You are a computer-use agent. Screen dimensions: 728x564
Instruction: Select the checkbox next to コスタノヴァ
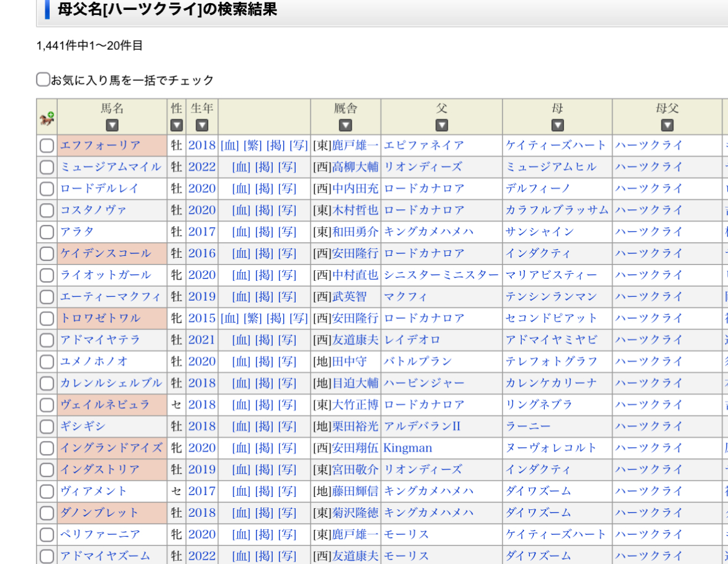pyautogui.click(x=47, y=211)
